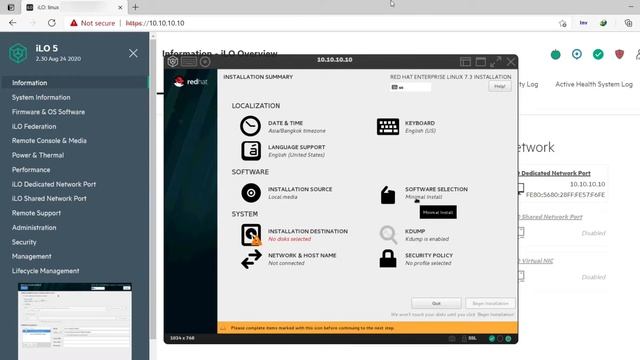Click the installer keyboard layout indicator field

coord(410,87)
